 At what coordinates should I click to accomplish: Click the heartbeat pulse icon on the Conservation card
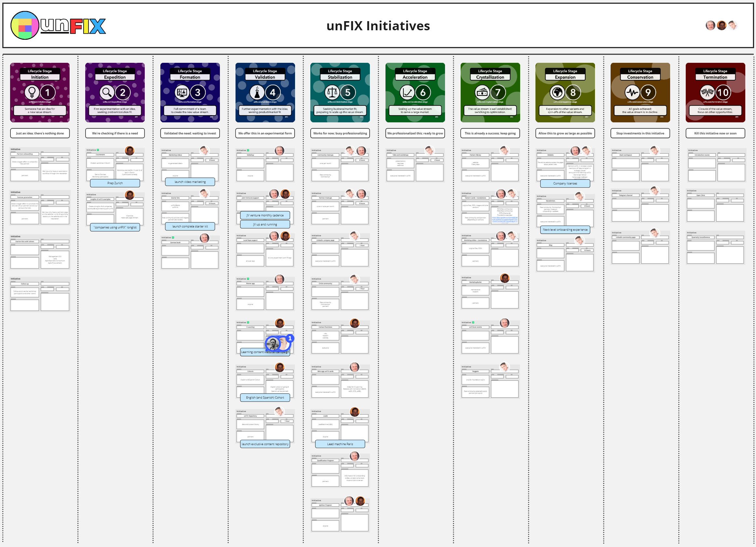click(632, 92)
